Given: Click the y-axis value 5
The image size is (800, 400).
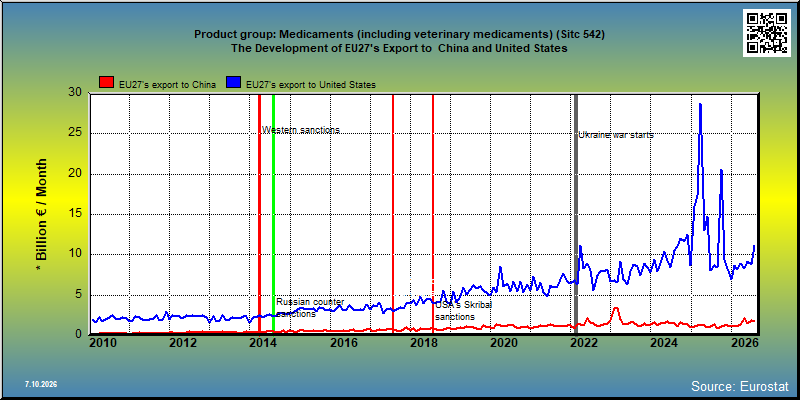Looking at the screenshot, I should point(78,294).
